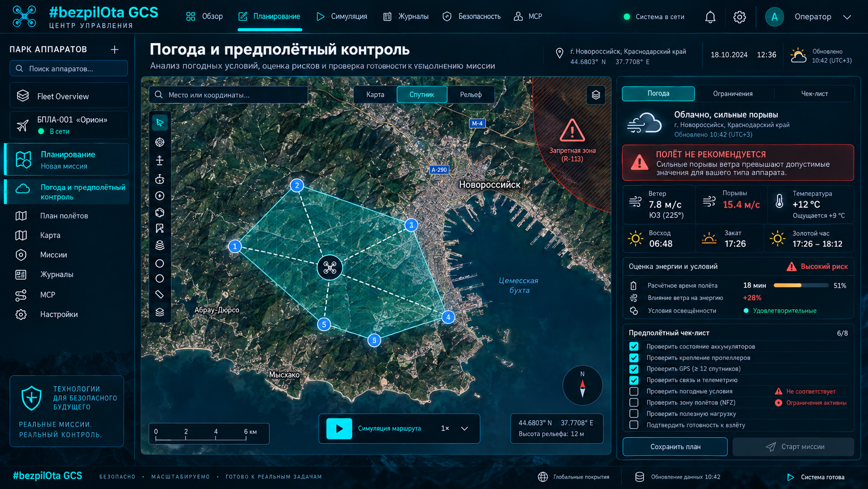Screen dimensions: 868x489
Task: Switch map view to Рельеф
Action: [x=471, y=95]
